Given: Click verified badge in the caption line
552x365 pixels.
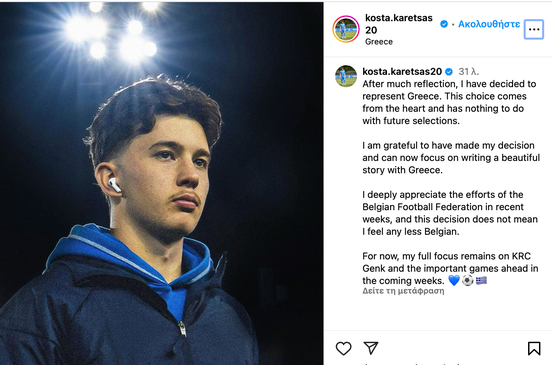Looking at the screenshot, I should click(x=449, y=72).
